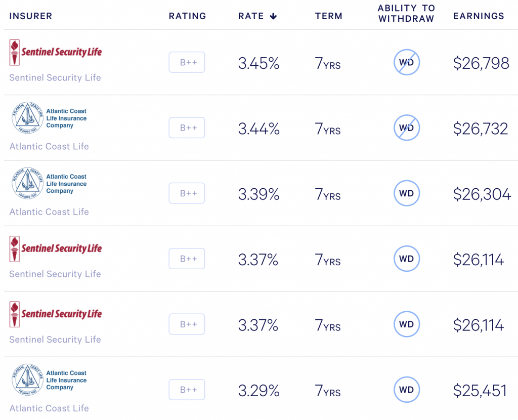Click the downward sort arrow next to RATE
Screen dimensions: 518x420
point(273,16)
